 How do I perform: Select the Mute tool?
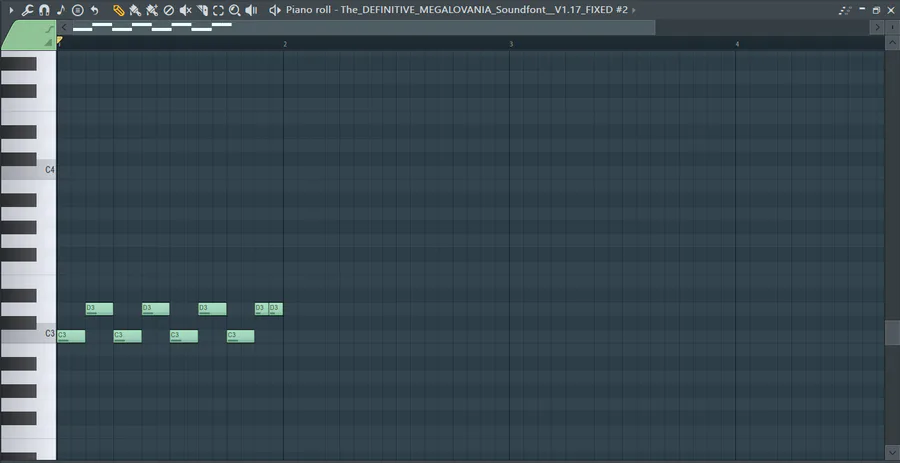[185, 10]
